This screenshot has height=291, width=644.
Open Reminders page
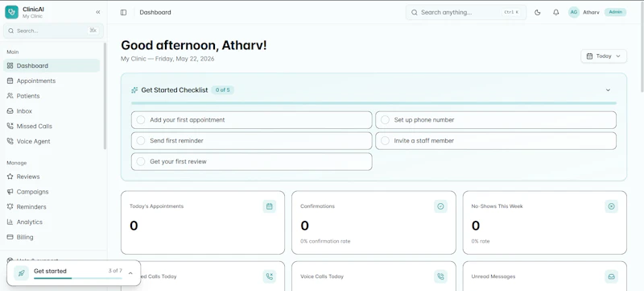(x=52, y=206)
